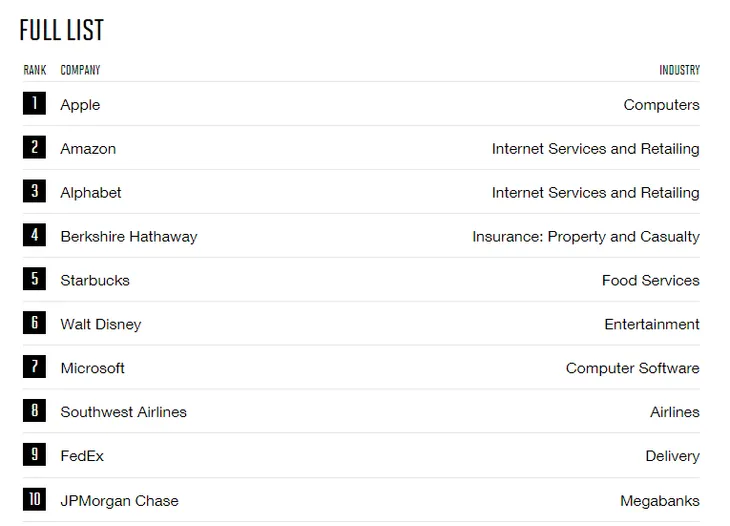This screenshot has height=526, width=730.
Task: Open Southwest Airlines entry
Action: click(123, 412)
